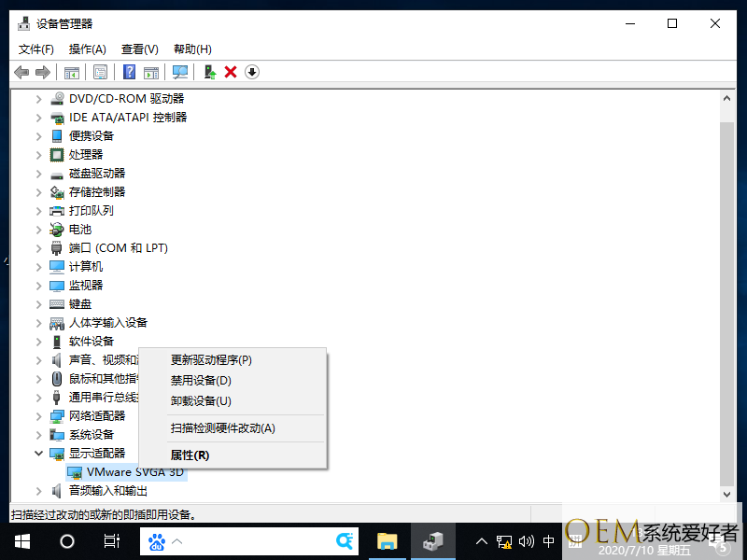Collapse the 显示适配器 category

click(x=38, y=453)
